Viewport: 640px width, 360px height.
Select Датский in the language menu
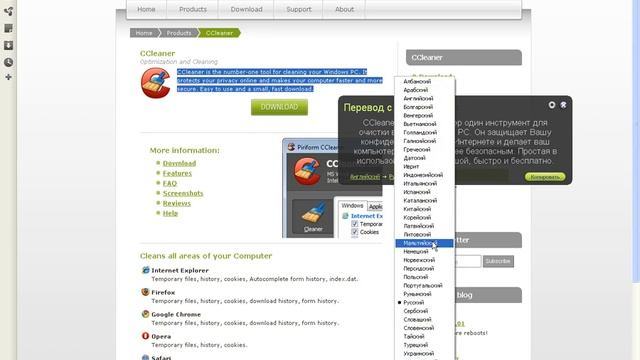click(424, 158)
